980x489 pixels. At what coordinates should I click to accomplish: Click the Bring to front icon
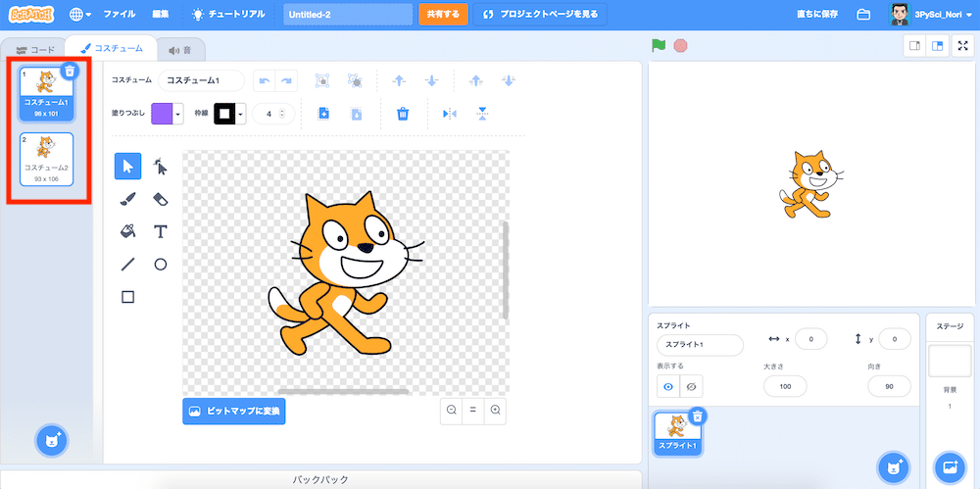point(476,80)
